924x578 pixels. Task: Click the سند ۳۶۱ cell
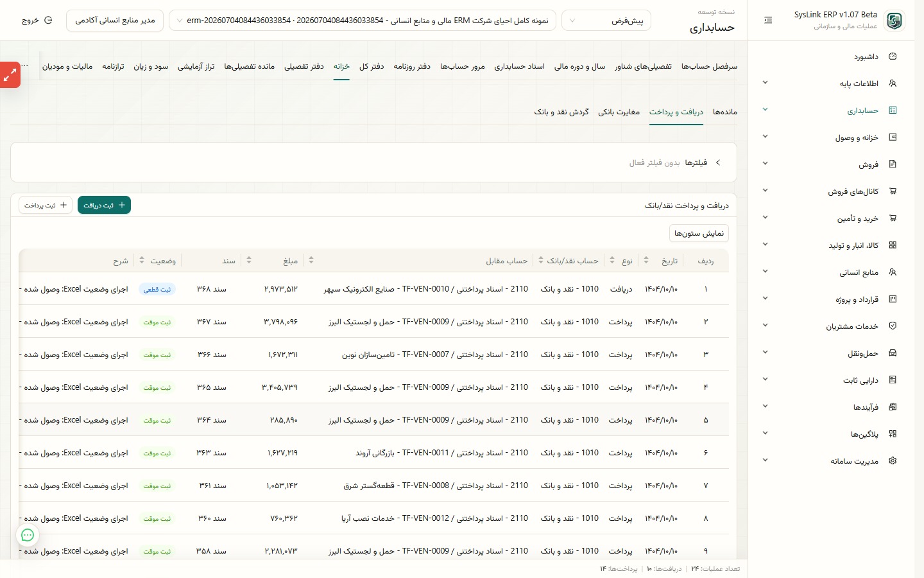point(213,486)
